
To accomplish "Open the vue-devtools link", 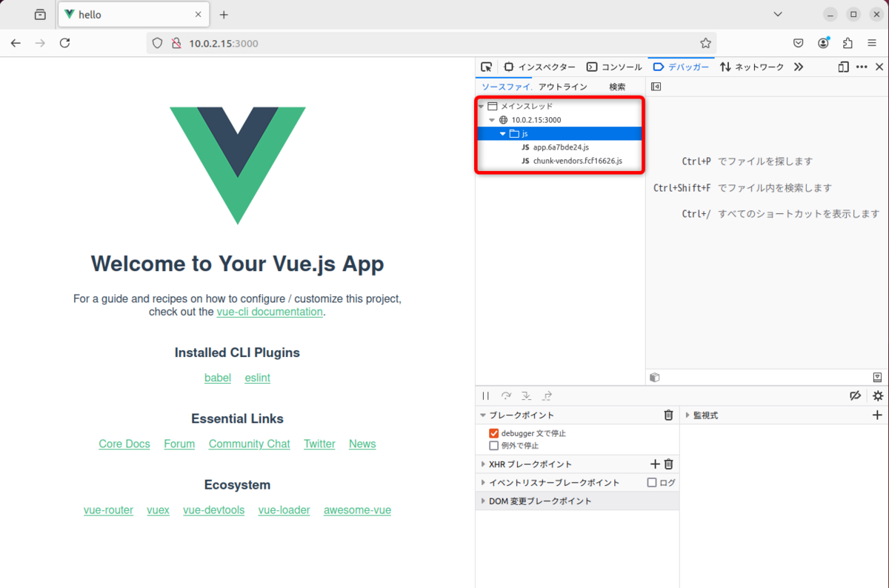I will tap(214, 510).
